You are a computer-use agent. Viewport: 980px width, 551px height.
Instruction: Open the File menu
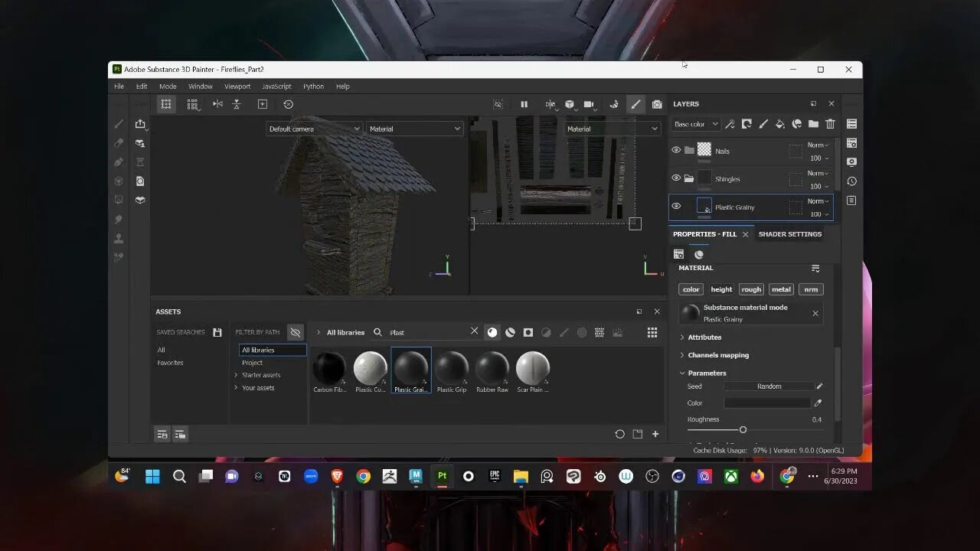(x=119, y=86)
